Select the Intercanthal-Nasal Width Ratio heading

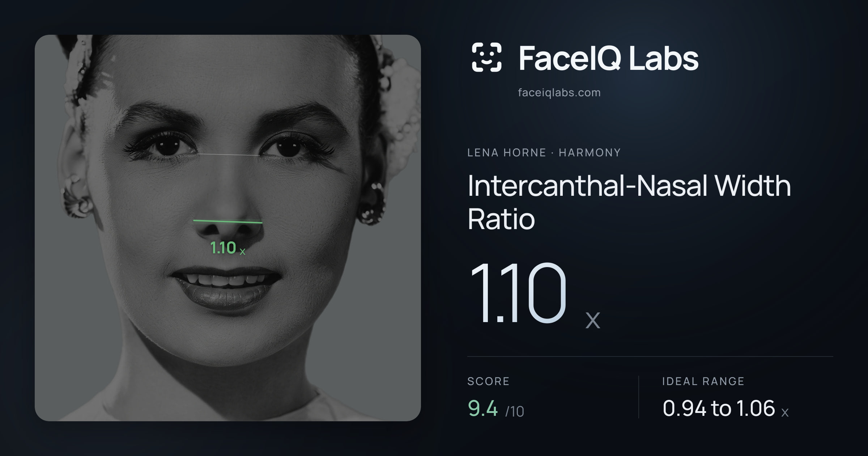(x=629, y=202)
